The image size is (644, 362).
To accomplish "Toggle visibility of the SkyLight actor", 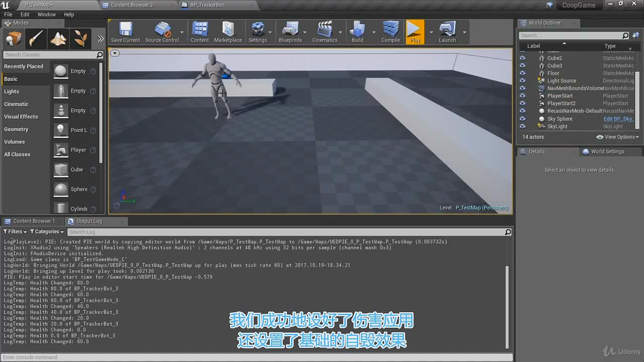I will (522, 126).
